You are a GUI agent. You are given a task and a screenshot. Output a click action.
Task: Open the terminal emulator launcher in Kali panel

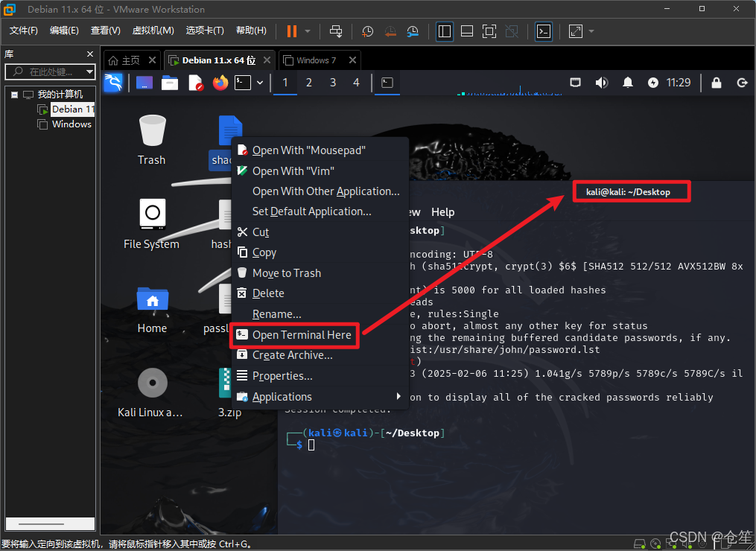(243, 83)
